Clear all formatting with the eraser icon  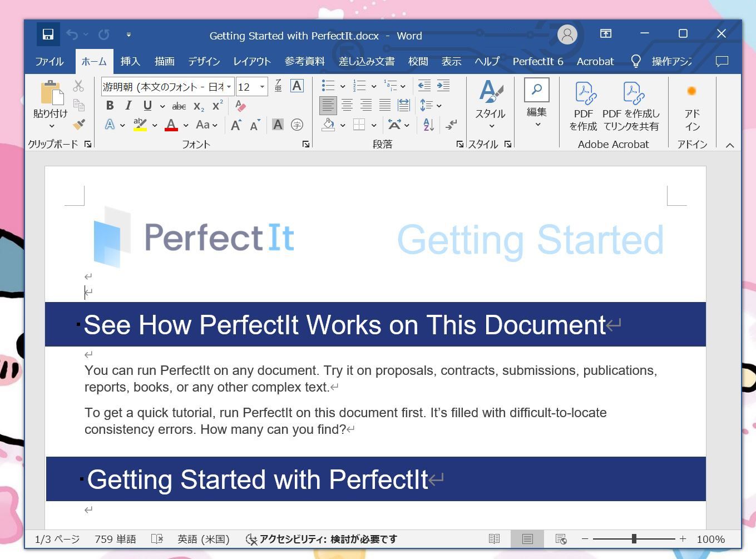tap(240, 106)
